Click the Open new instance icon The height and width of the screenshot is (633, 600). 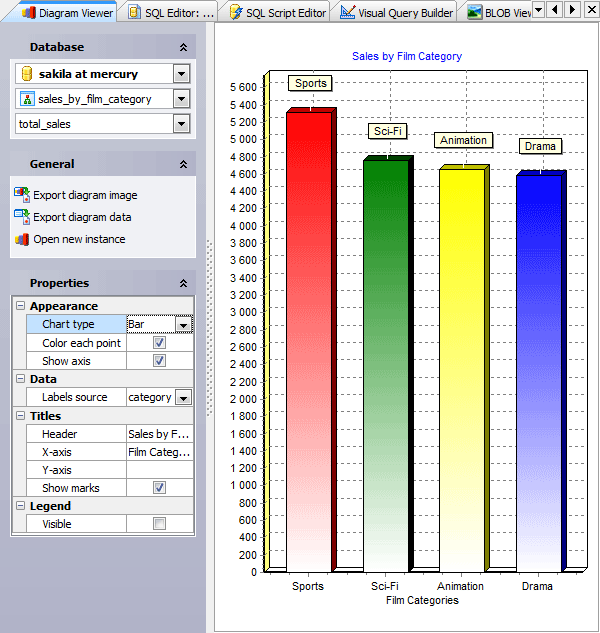pyautogui.click(x=22, y=239)
